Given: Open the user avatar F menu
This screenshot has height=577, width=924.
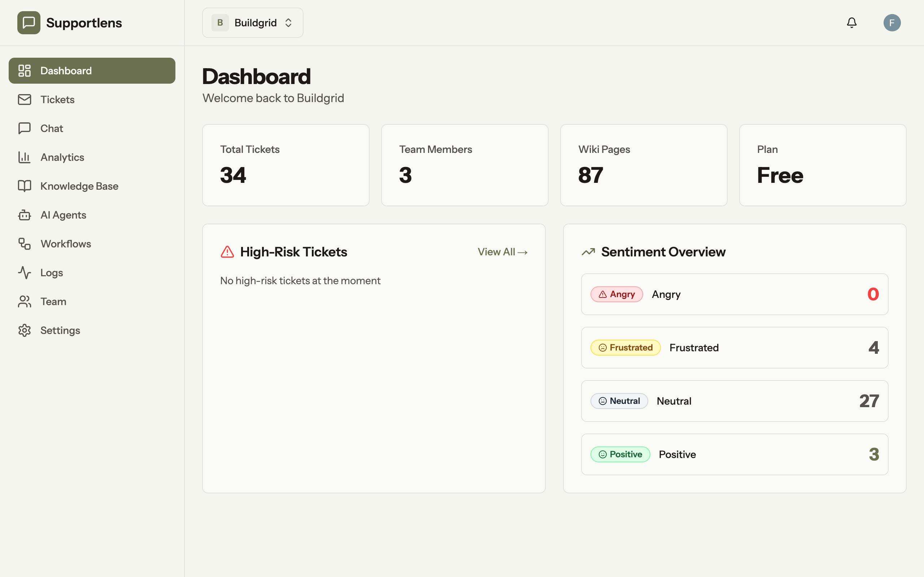Looking at the screenshot, I should click(x=892, y=23).
